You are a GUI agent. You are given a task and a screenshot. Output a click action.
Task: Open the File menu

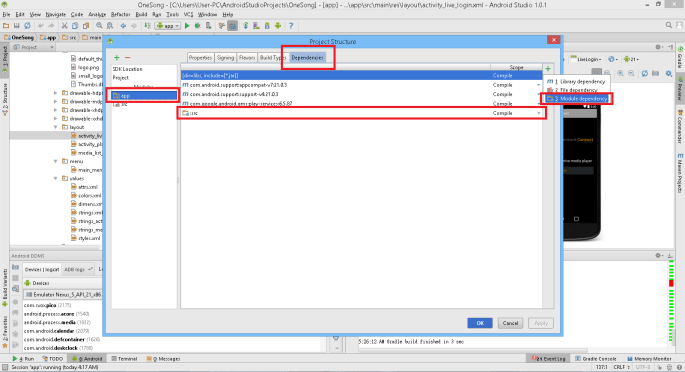(7, 14)
